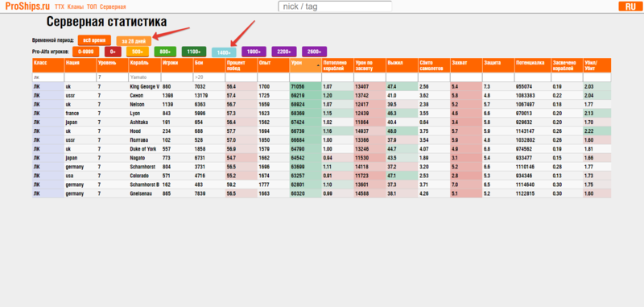Select the Nelson ship cell
644x307 pixels.
tap(145, 105)
